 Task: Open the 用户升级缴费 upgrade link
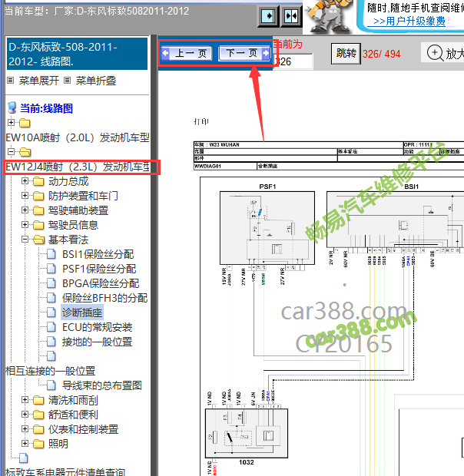click(x=409, y=21)
